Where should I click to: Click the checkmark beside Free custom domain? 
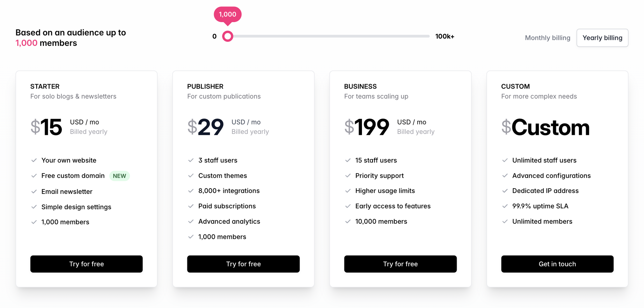[x=34, y=175]
